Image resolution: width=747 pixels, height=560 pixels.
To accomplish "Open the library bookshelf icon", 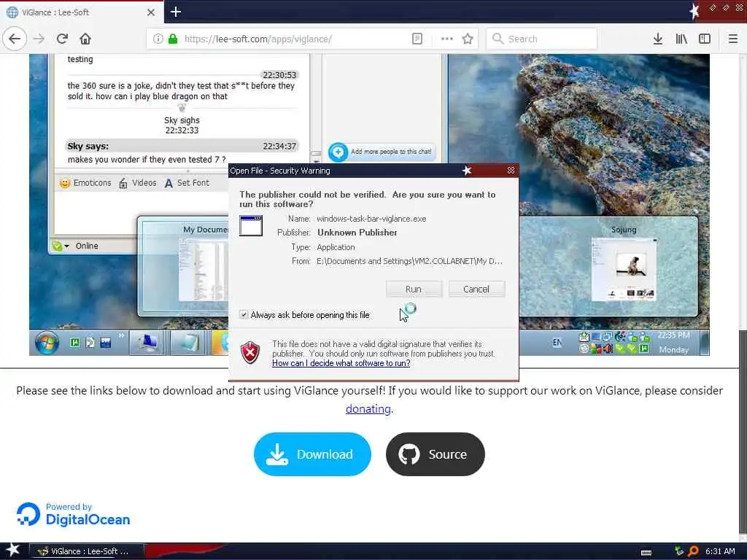I will tap(681, 39).
